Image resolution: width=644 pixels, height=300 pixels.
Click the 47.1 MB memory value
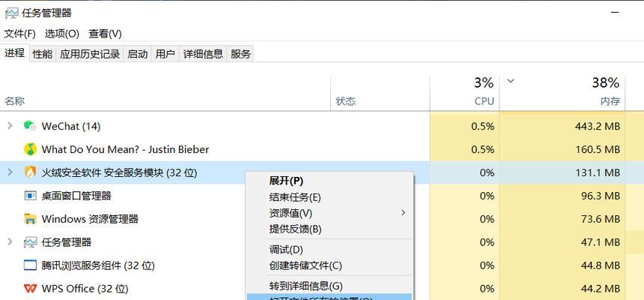tap(600, 242)
